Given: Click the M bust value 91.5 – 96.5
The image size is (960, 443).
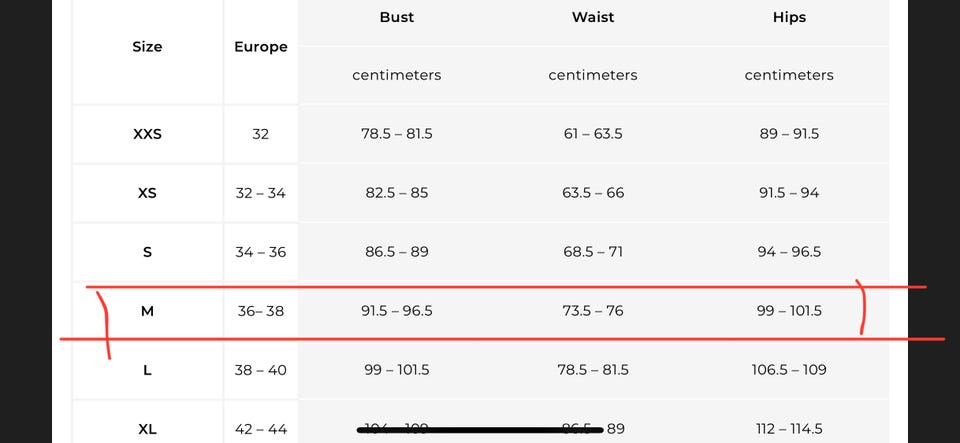Looking at the screenshot, I should pyautogui.click(x=397, y=311).
